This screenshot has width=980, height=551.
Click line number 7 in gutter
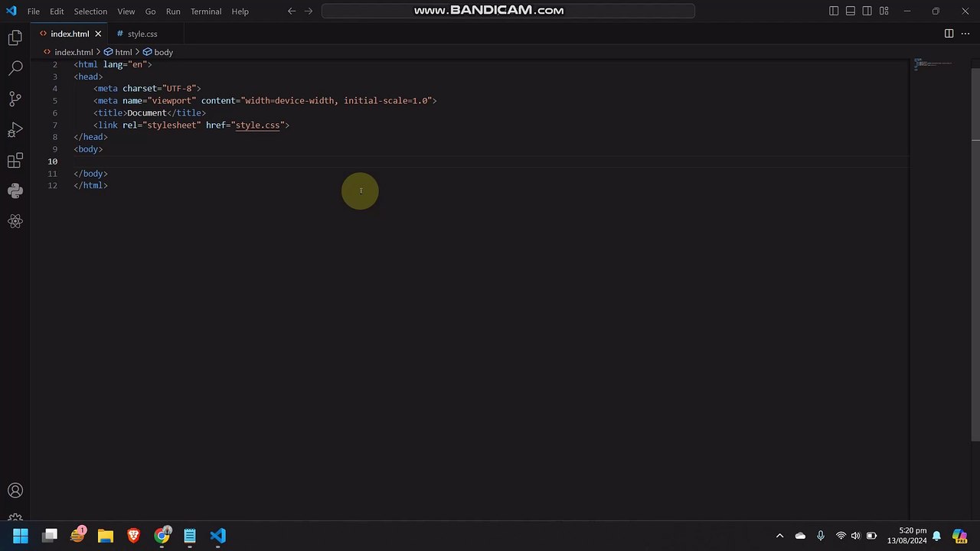pos(54,125)
